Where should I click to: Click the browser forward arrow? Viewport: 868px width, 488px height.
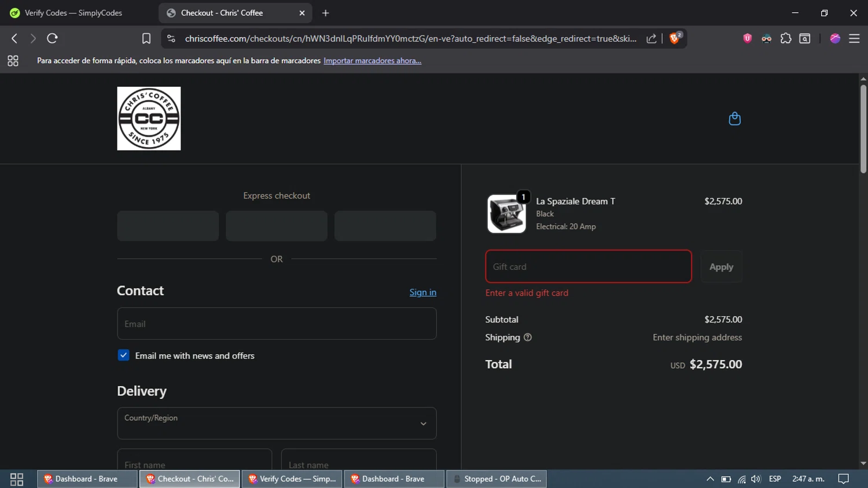[x=33, y=38]
